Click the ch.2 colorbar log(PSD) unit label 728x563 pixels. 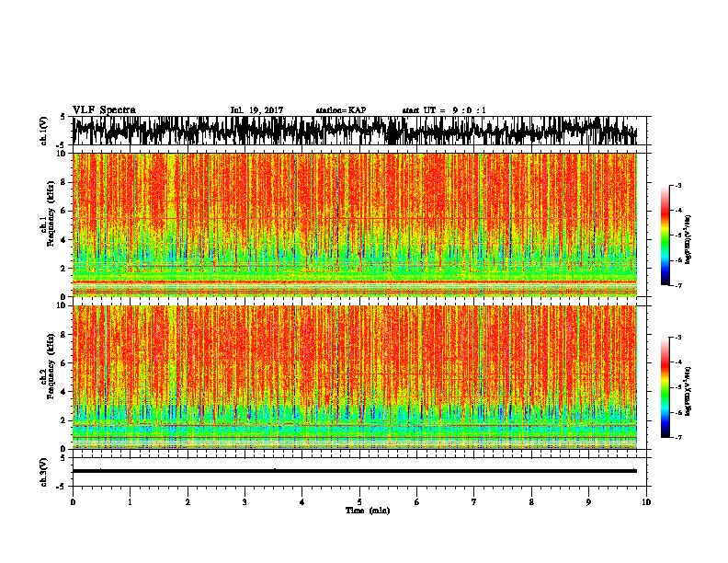click(x=688, y=391)
